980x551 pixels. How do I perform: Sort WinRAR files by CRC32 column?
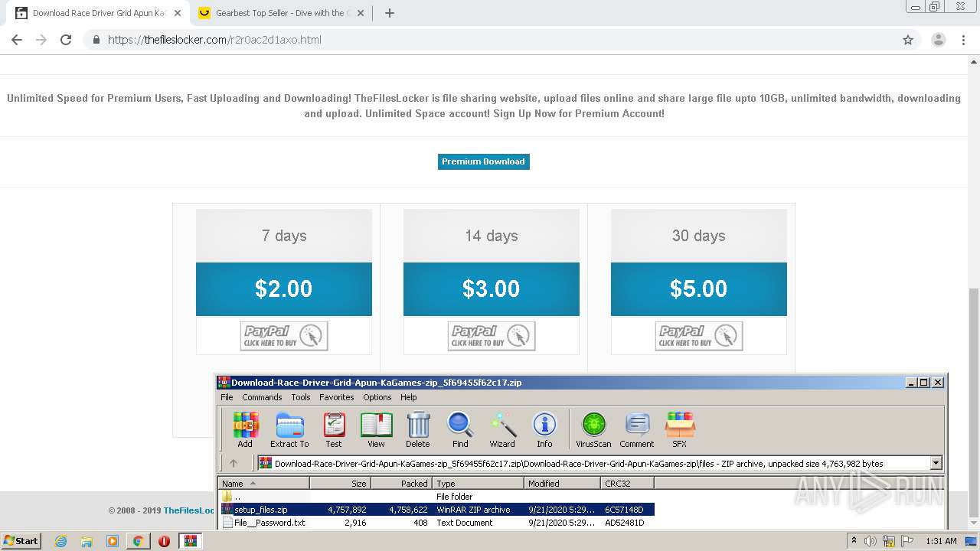(x=627, y=483)
